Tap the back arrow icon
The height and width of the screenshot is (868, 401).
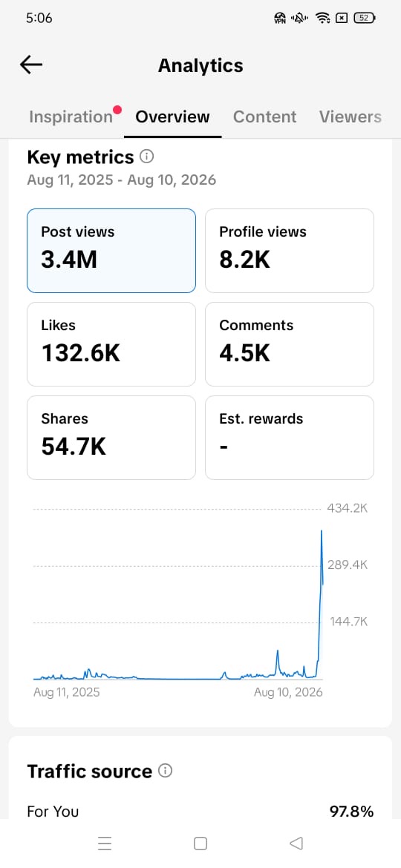[31, 65]
